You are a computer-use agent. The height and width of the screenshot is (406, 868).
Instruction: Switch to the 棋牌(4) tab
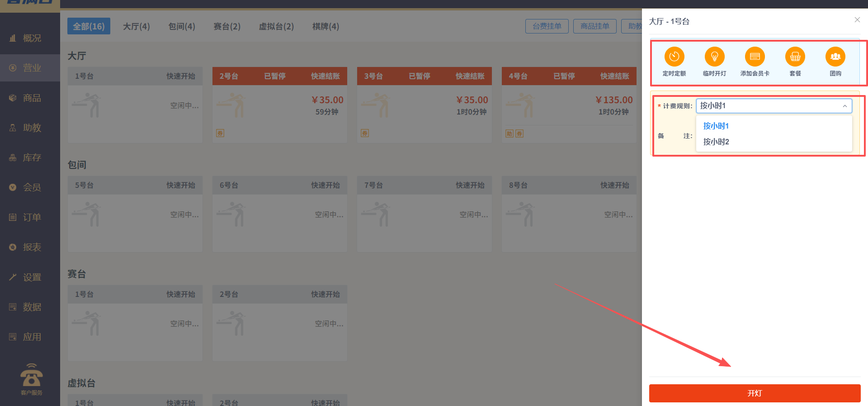pos(325,26)
